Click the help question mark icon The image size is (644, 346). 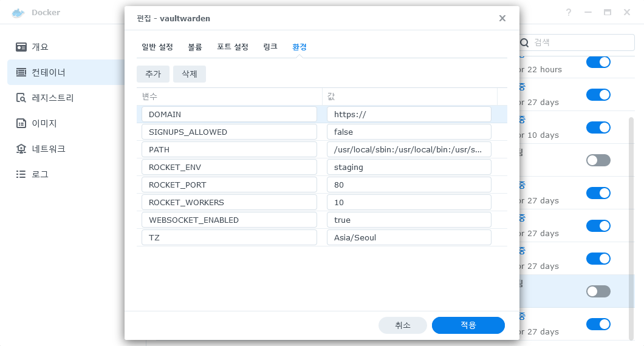tap(569, 12)
